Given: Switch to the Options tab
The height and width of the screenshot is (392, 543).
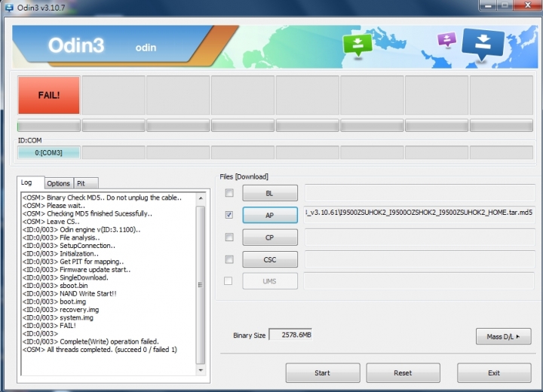Looking at the screenshot, I should (58, 183).
